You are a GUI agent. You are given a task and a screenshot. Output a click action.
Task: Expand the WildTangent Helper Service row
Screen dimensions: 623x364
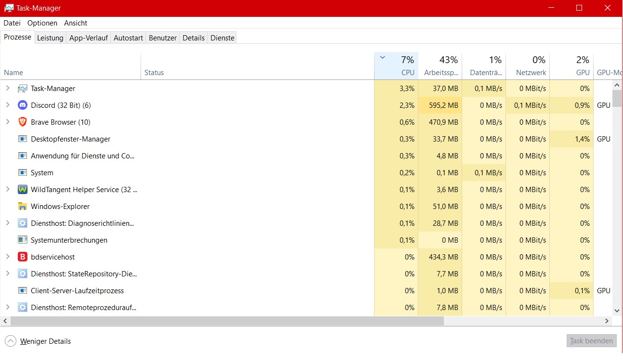click(8, 190)
